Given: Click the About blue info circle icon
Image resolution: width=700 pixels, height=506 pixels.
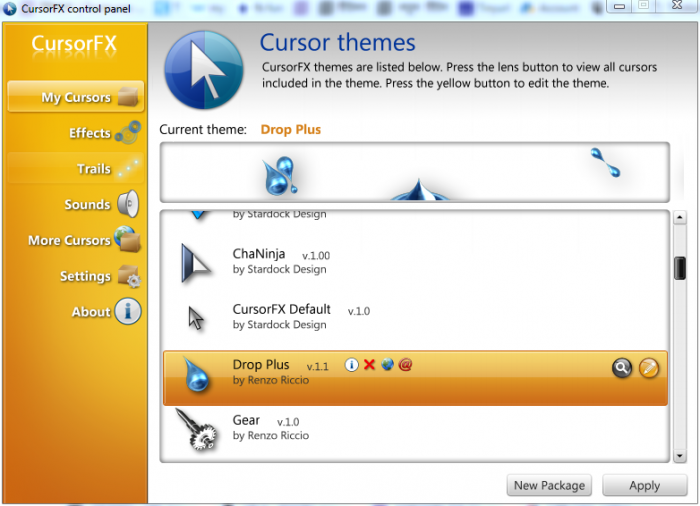Looking at the screenshot, I should point(128,311).
